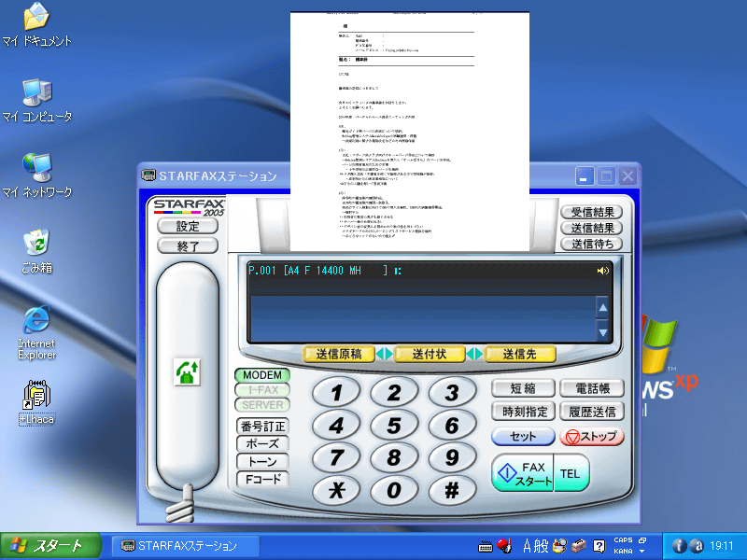The image size is (747, 560).
Task: Open the IME '般' conversion mode icon
Action: click(541, 546)
